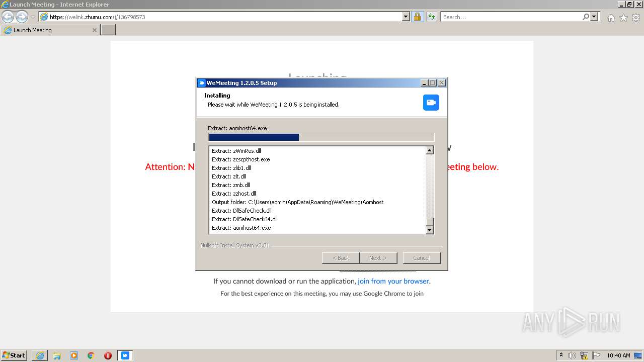Screen dimensions: 644x362
Task: Click the log scrollbar thumb
Action: [429, 222]
